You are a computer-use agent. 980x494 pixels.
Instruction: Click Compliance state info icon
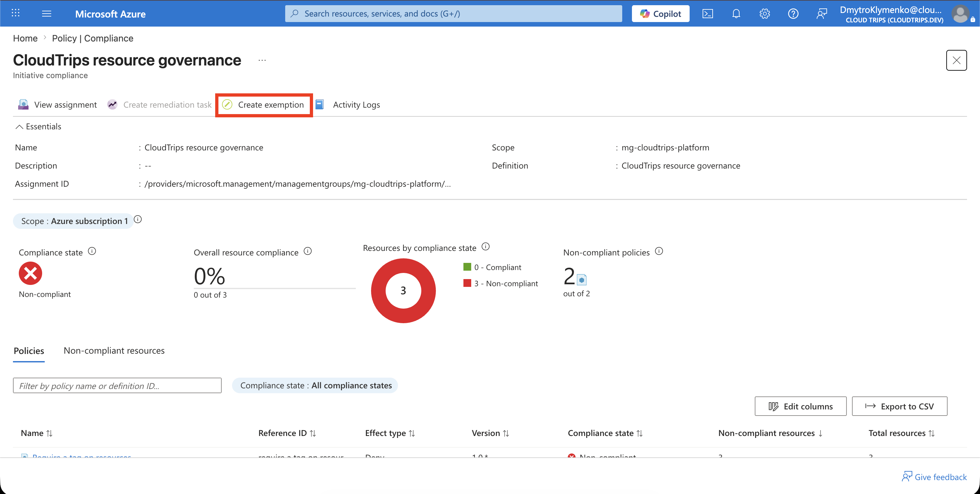pyautogui.click(x=92, y=251)
